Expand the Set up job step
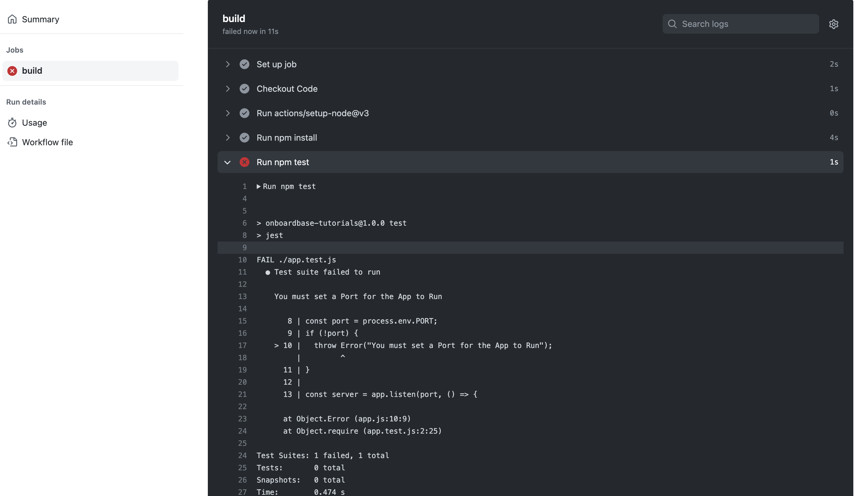 (x=228, y=65)
